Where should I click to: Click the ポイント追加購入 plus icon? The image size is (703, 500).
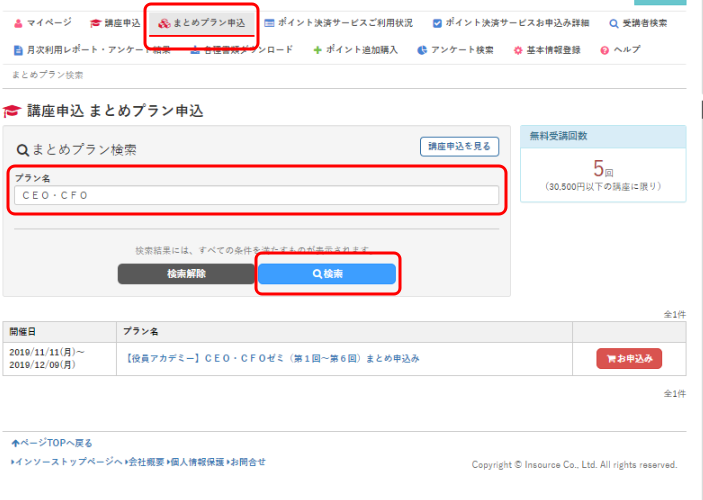[317, 49]
